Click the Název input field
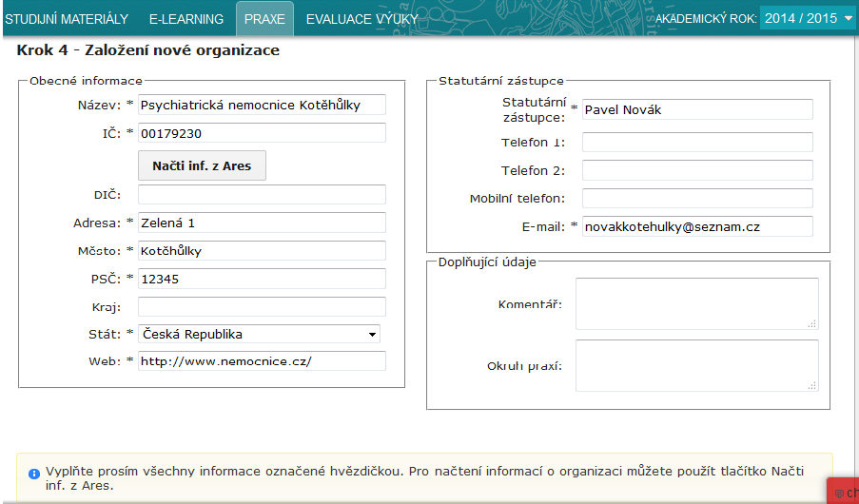 tap(262, 105)
